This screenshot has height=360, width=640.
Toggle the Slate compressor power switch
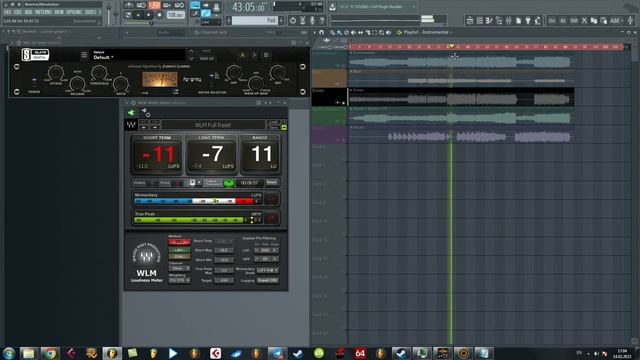point(34,80)
